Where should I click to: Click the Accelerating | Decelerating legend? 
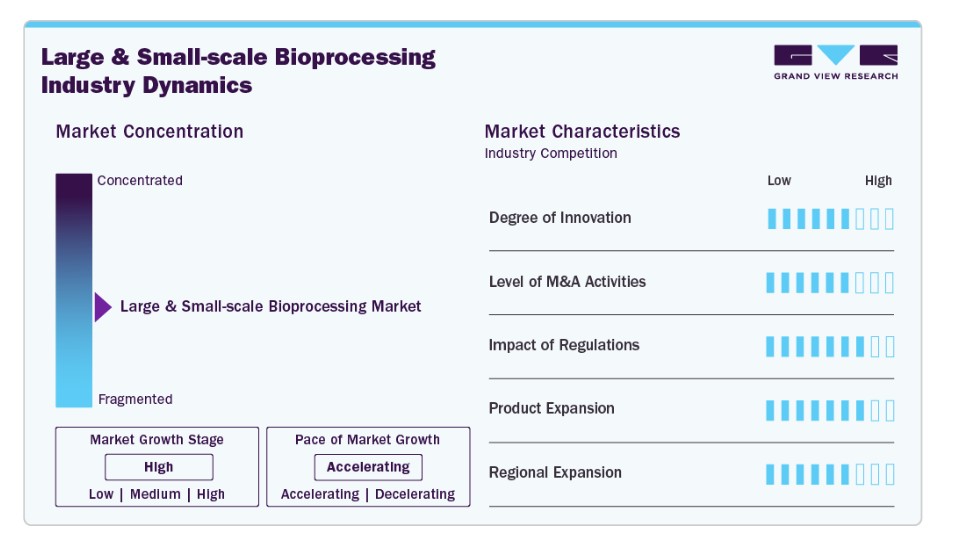[368, 494]
